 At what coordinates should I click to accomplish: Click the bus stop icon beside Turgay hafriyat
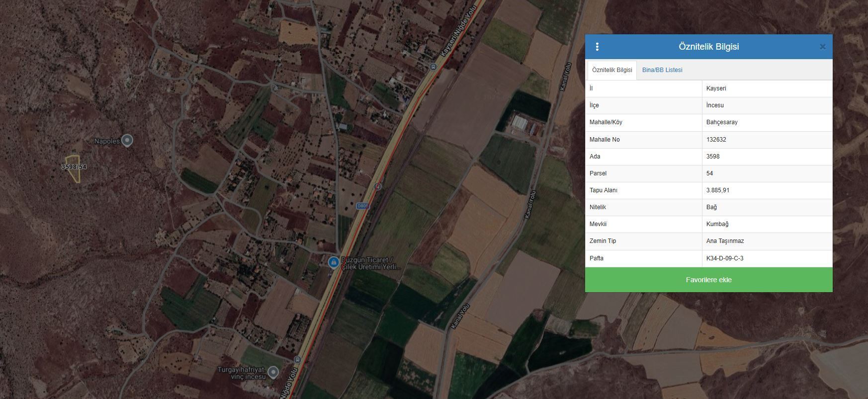(297, 359)
